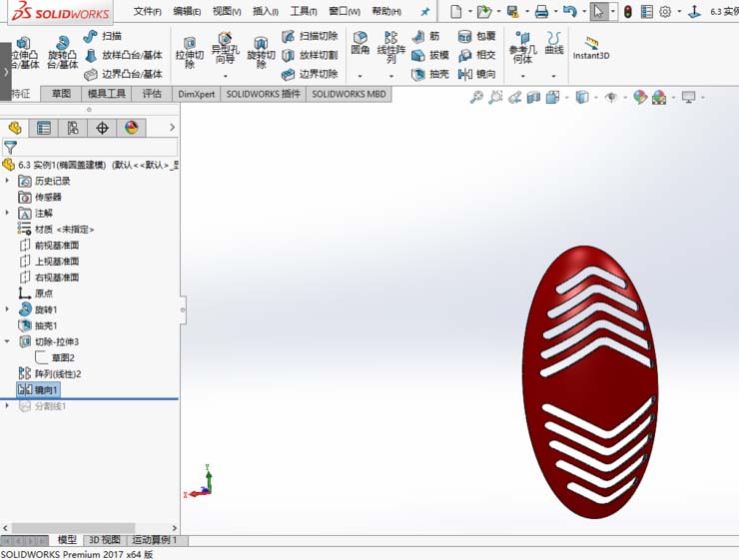Click the 镜向 mirror tool in ribbon
Screen dimensions: 739x560
[477, 74]
